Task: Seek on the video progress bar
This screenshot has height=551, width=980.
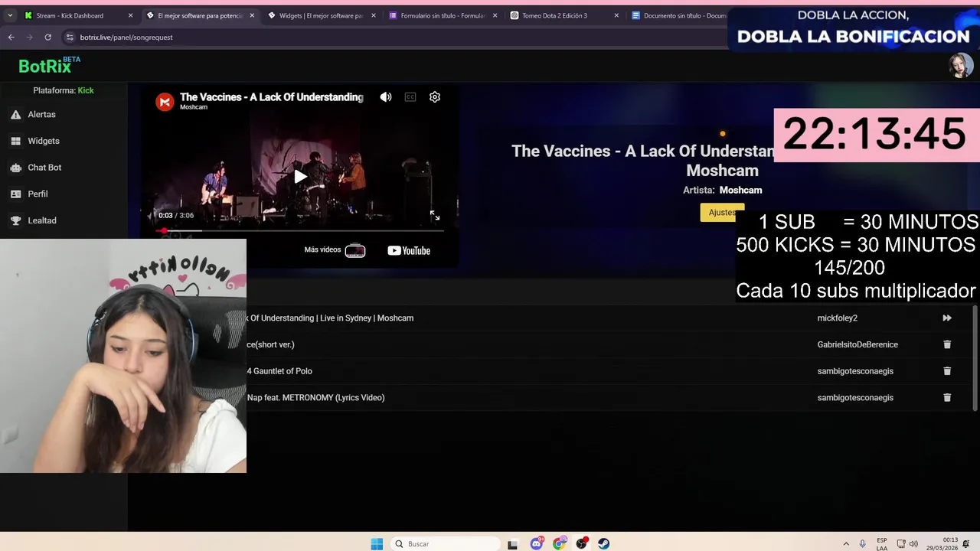Action: (300, 230)
